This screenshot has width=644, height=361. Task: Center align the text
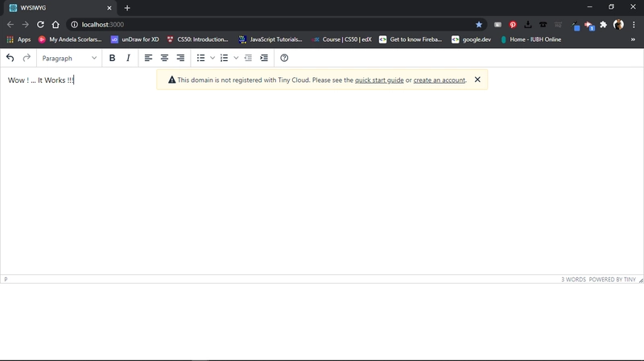tap(164, 58)
